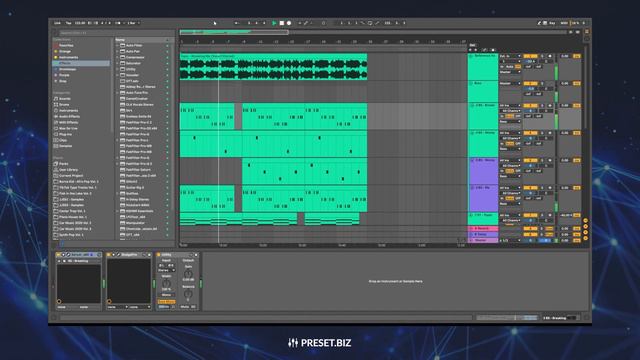
Task: Start playback with the green Play button
Action: [x=274, y=23]
